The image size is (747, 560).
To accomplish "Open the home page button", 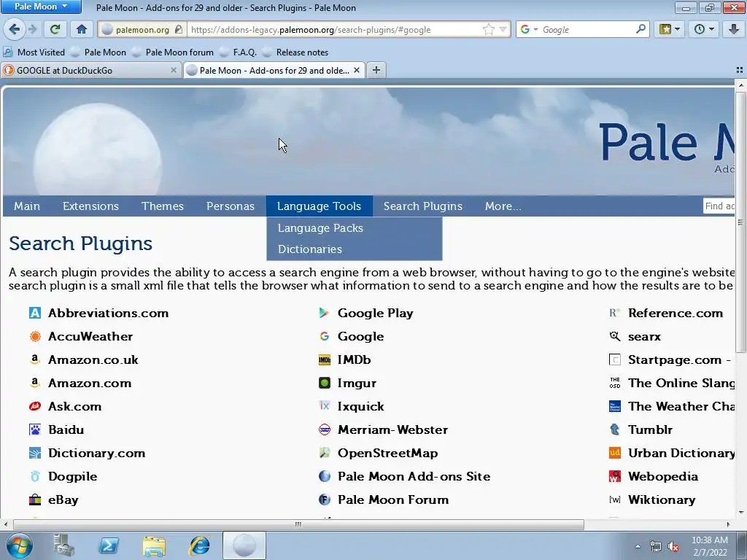I will tap(82, 29).
